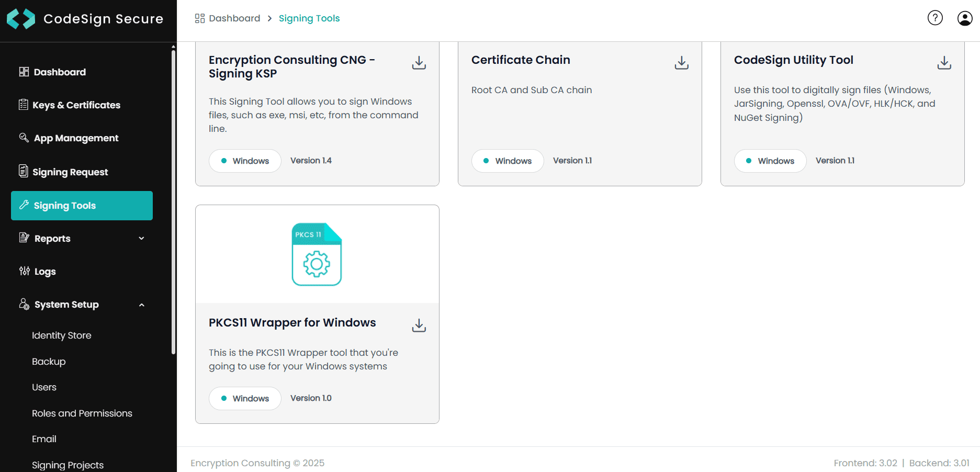
Task: Download the Encryption Consulting CNG Signing KSP
Action: [419, 62]
